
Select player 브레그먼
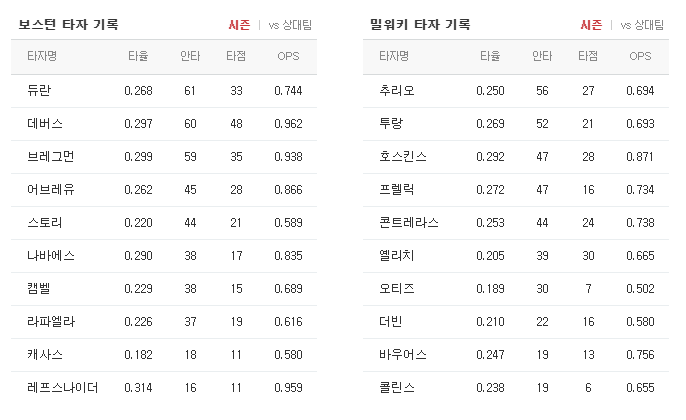(50, 157)
